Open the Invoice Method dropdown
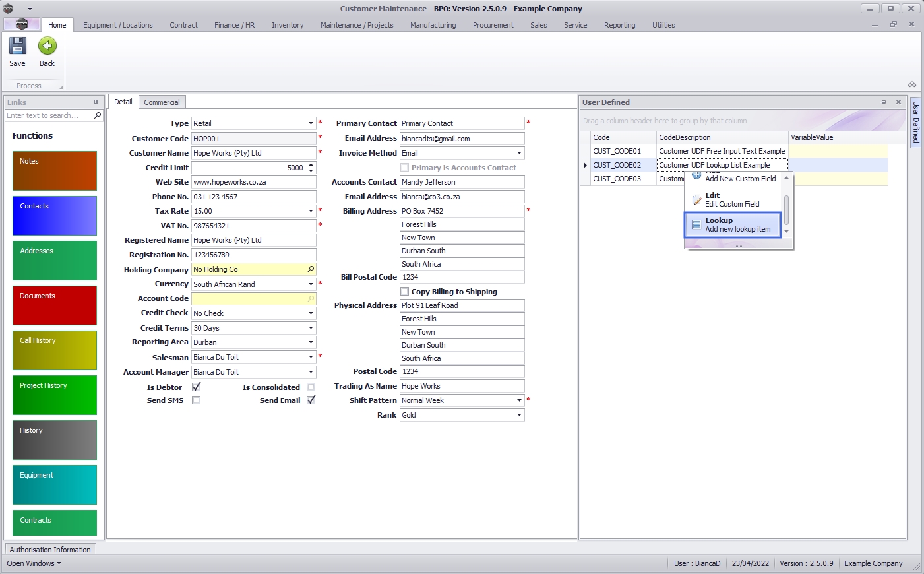This screenshot has width=924, height=574. tap(519, 153)
